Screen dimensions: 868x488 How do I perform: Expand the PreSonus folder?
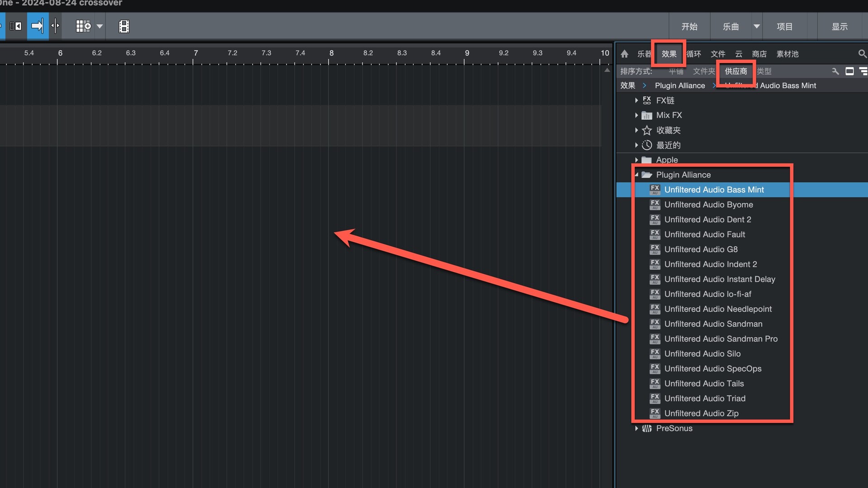pyautogui.click(x=636, y=428)
